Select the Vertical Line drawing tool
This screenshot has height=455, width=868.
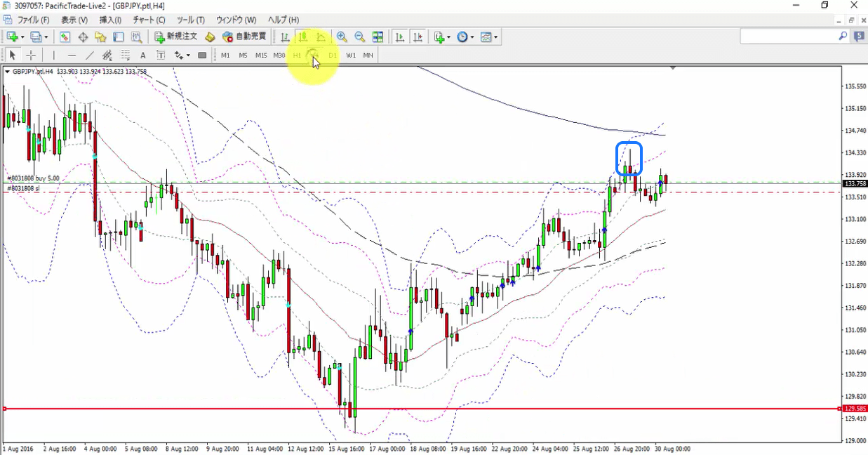click(x=53, y=55)
